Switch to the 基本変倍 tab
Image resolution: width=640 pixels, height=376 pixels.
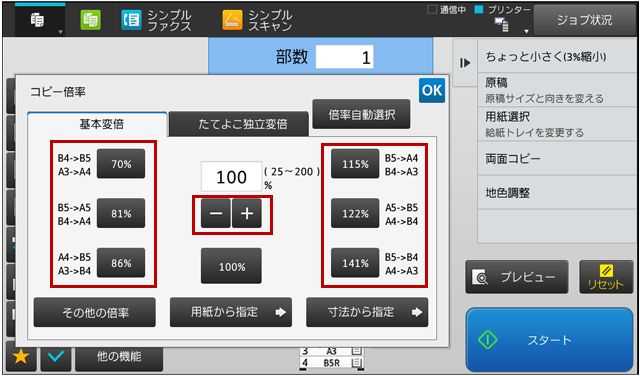point(97,125)
